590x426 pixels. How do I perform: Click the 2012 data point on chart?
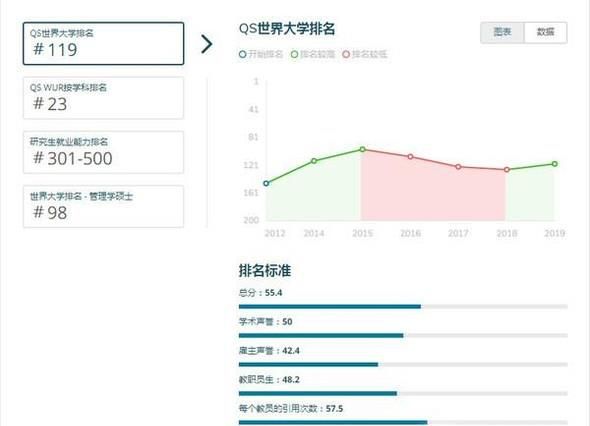[266, 183]
